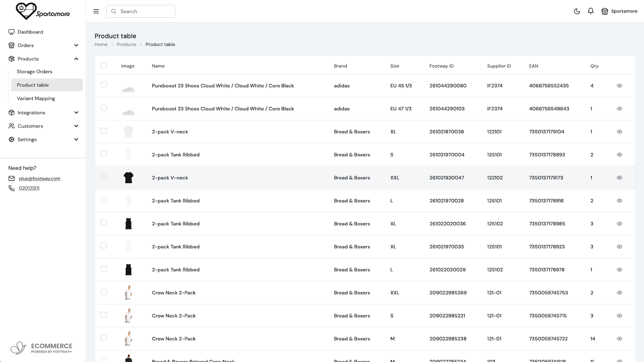View details eye for 2-pack V-neck XXL
644x362 pixels.
pyautogui.click(x=619, y=177)
